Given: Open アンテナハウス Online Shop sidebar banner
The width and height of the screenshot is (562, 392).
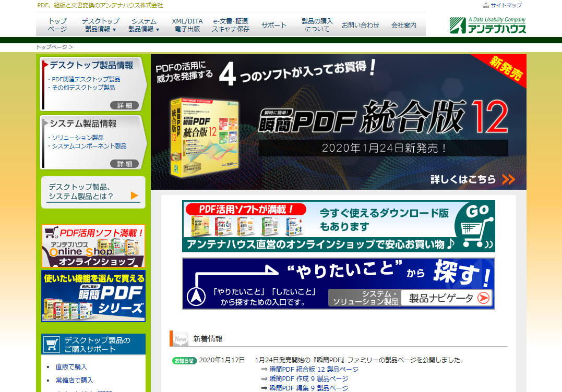Looking at the screenshot, I should click(93, 246).
